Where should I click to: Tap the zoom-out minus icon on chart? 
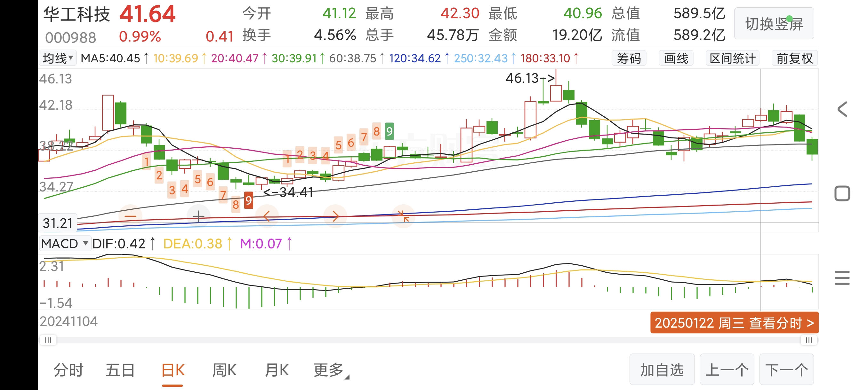[130, 216]
